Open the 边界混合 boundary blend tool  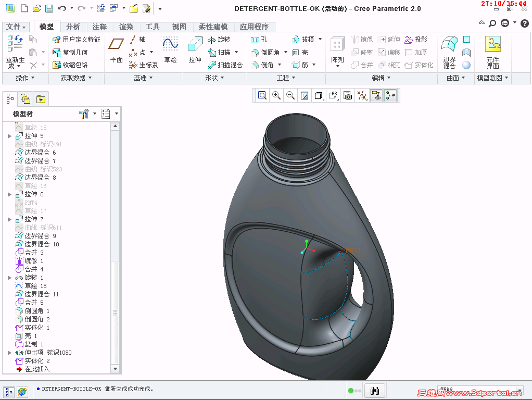point(450,53)
